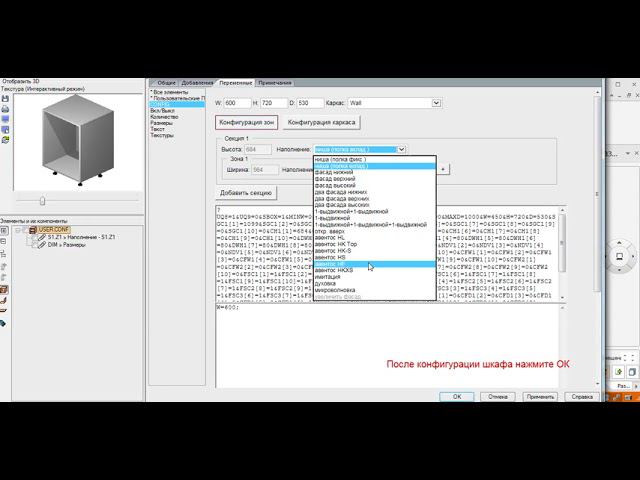
Task: Choose "имитация" from the list
Action: coord(374,277)
